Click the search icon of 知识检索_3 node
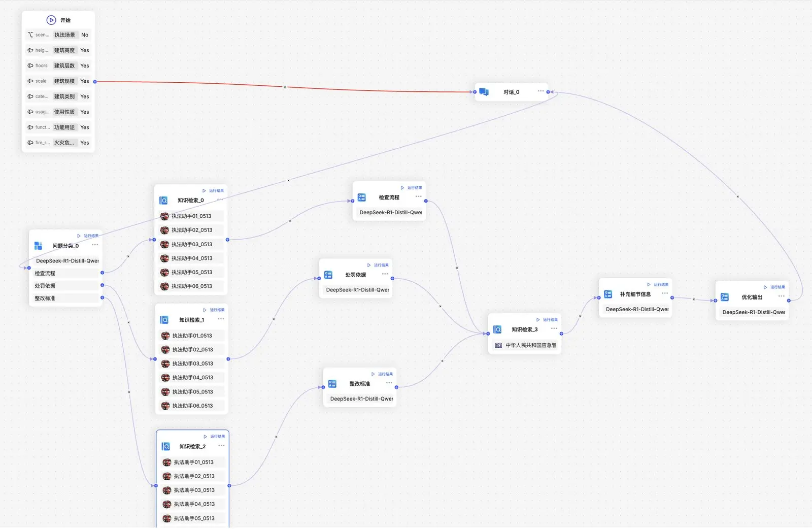The height and width of the screenshot is (529, 812). [497, 329]
